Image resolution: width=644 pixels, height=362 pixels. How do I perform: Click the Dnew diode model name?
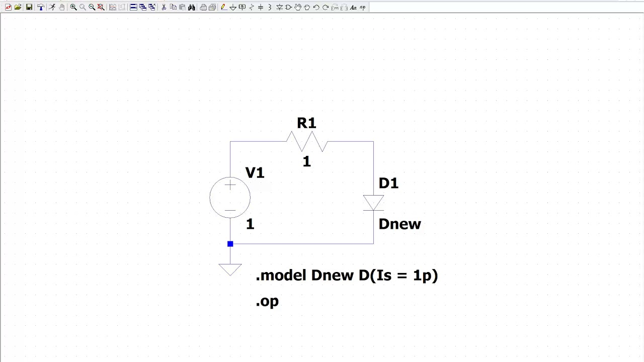pos(399,224)
